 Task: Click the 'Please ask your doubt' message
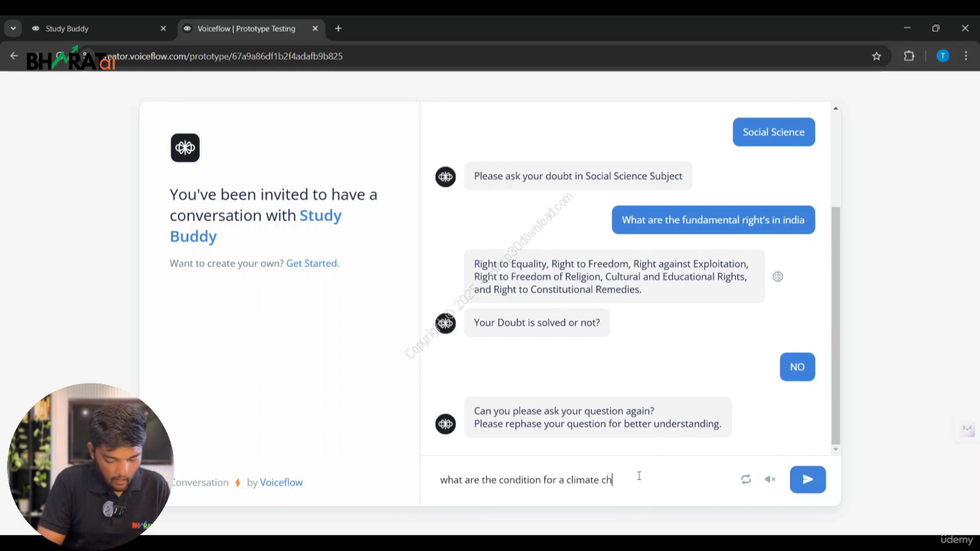click(578, 176)
